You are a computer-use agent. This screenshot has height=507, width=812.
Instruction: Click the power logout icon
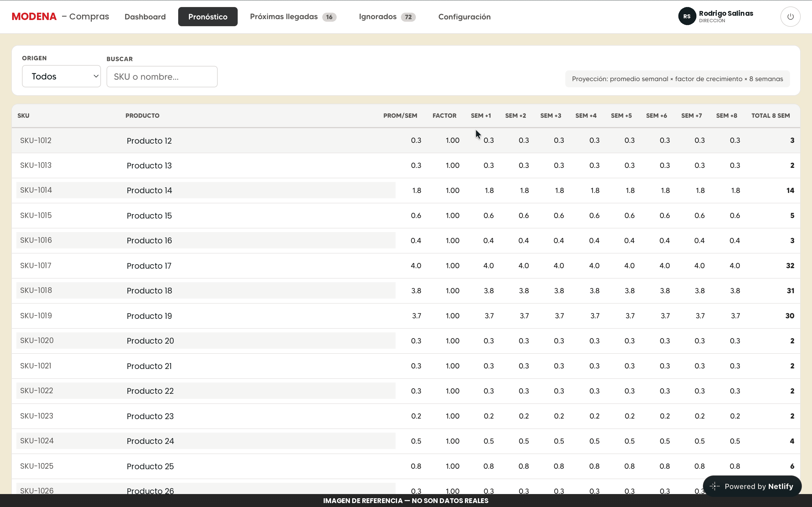click(790, 16)
